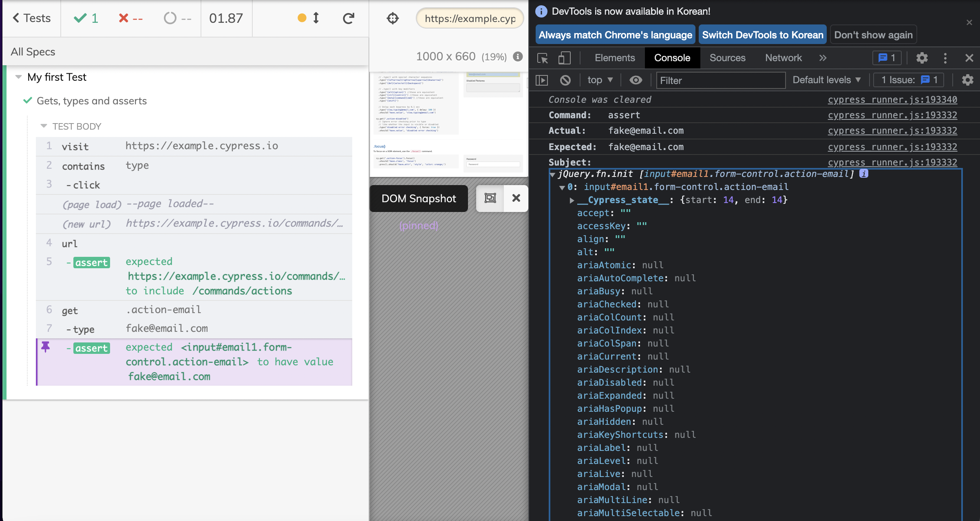The width and height of the screenshot is (980, 521).
Task: Click Don't show again
Action: [873, 35]
